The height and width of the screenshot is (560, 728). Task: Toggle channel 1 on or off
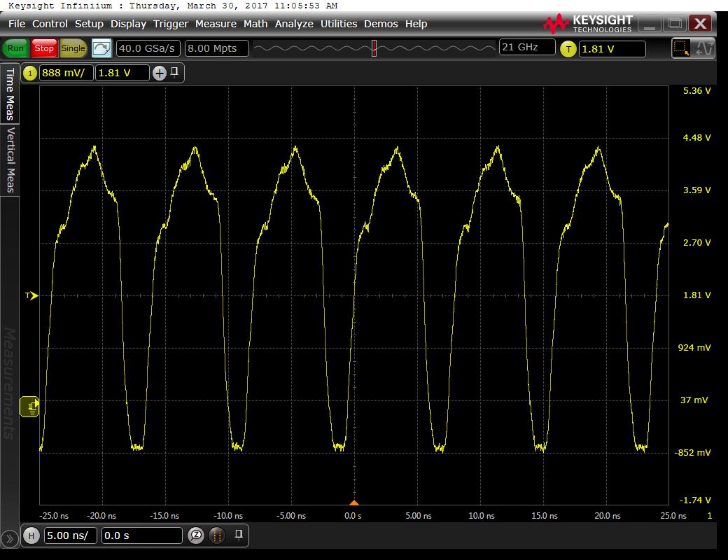(x=30, y=73)
